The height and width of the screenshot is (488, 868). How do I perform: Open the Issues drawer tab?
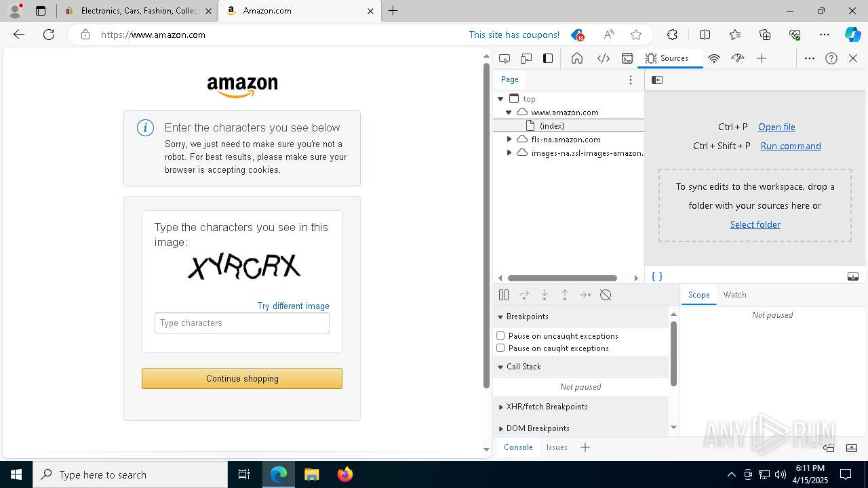coord(557,447)
